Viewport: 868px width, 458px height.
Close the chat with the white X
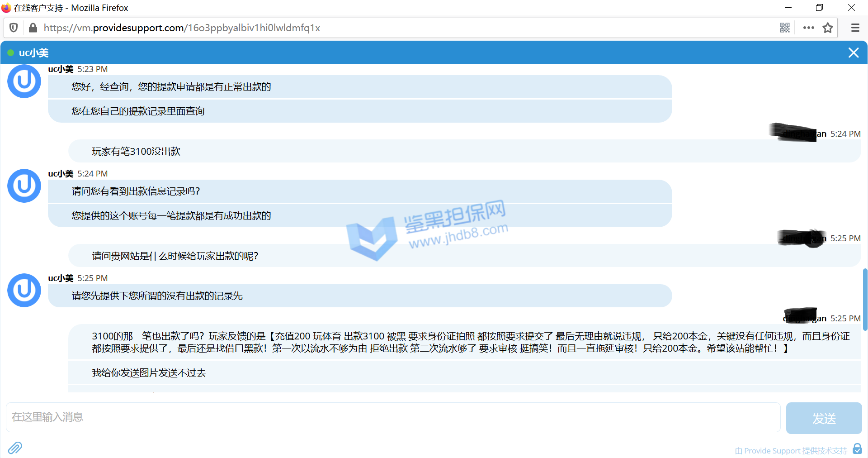pyautogui.click(x=853, y=53)
